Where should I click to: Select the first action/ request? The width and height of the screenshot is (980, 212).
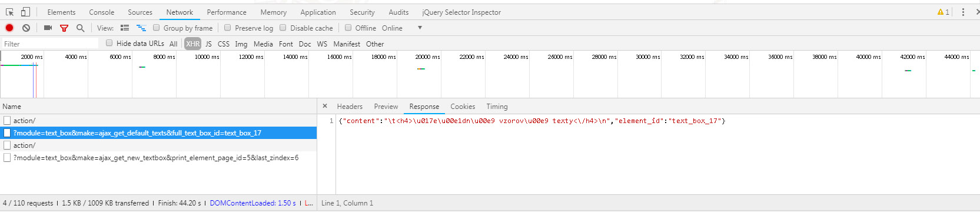[158, 121]
